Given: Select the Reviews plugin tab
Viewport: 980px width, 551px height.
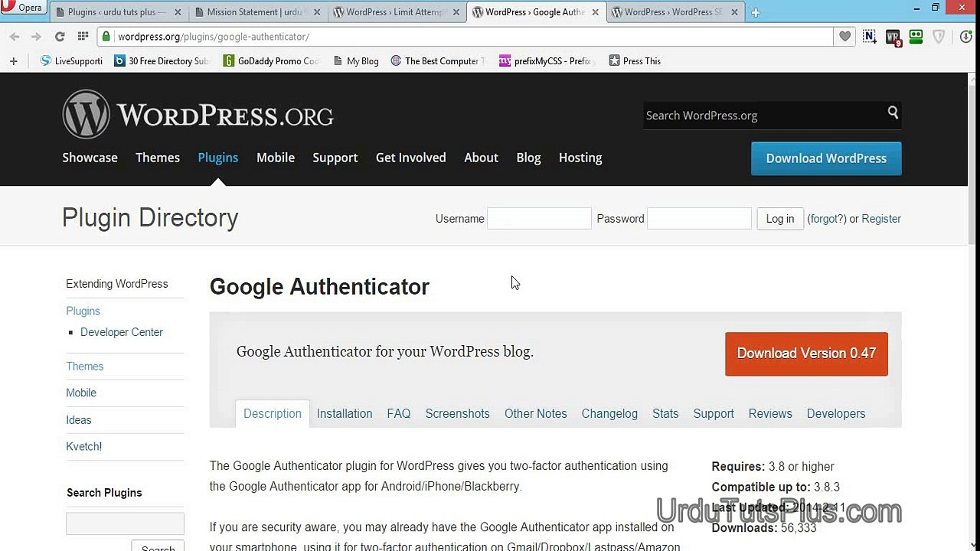Looking at the screenshot, I should [770, 413].
